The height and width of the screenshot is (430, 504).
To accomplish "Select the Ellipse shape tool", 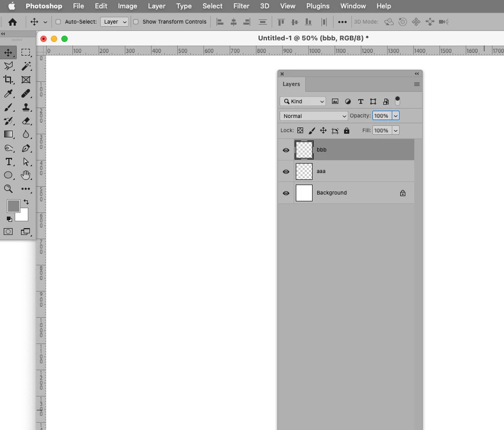I will click(8, 175).
